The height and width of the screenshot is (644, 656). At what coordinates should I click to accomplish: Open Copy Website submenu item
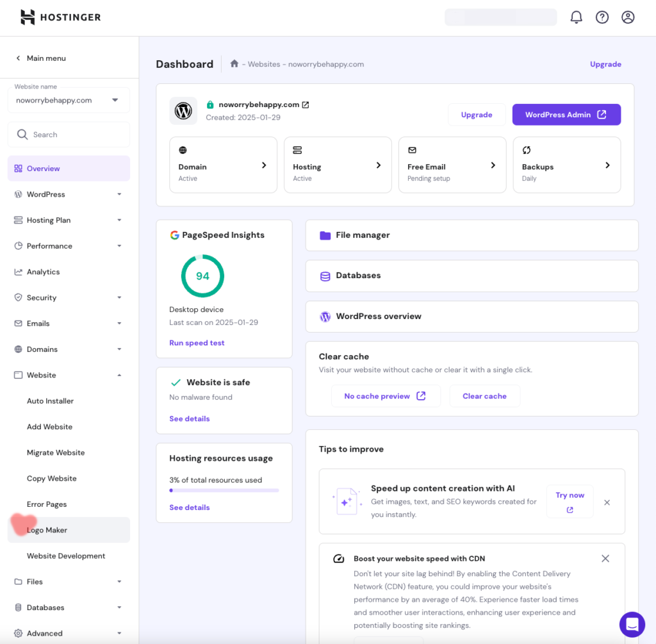51,479
